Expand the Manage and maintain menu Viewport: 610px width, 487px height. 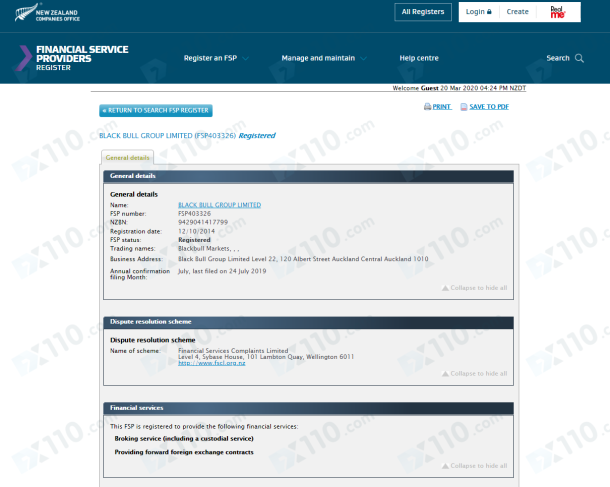click(x=324, y=58)
